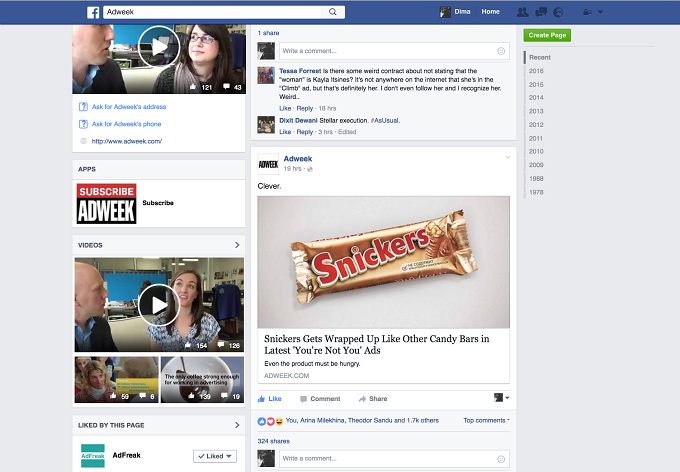
Task: Open the privacy shortcuts lock icon
Action: 587,12
